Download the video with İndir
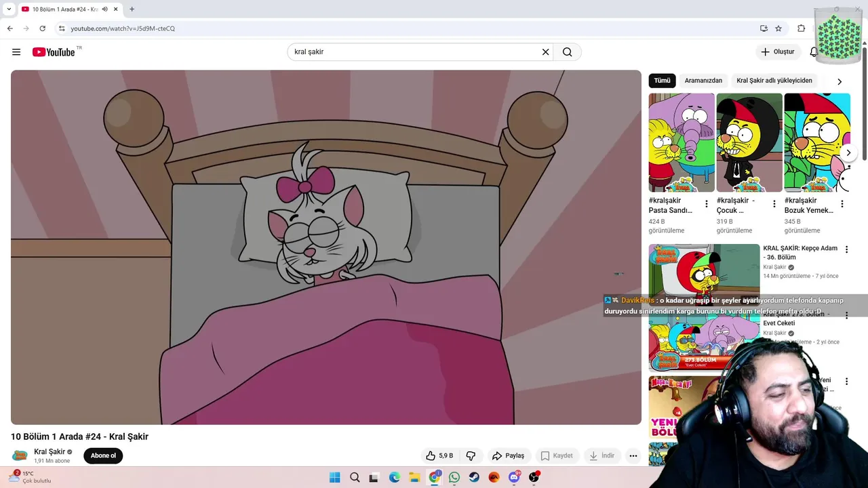Screen dimensions: 868x488 (601, 455)
